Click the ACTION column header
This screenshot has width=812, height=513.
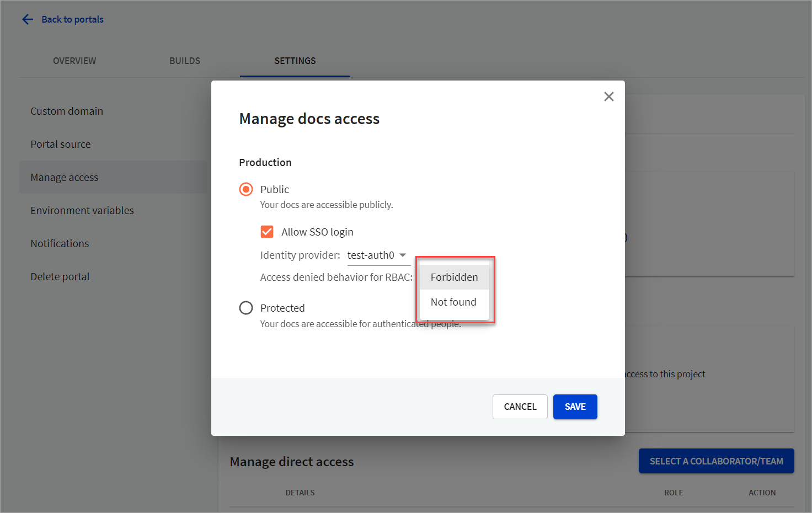click(762, 493)
